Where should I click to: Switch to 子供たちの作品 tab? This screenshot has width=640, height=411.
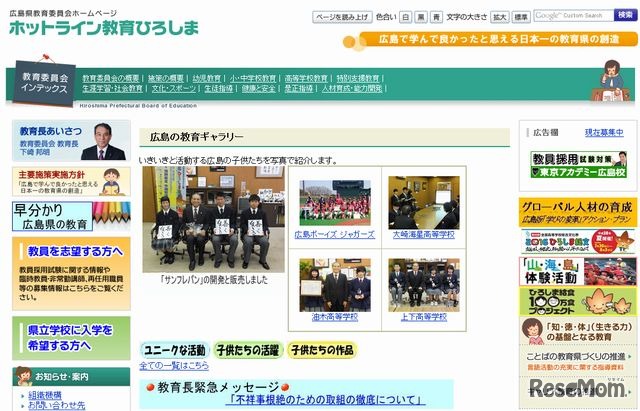tap(322, 350)
